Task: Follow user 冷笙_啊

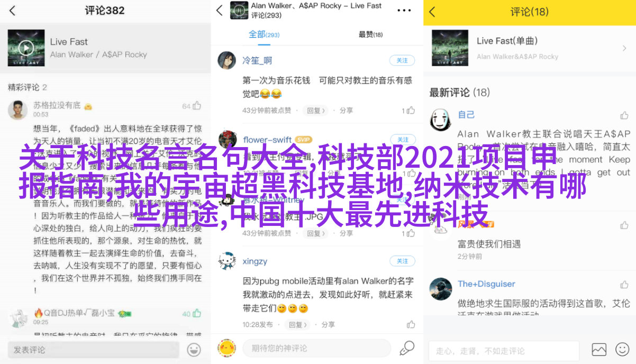Action: [403, 60]
